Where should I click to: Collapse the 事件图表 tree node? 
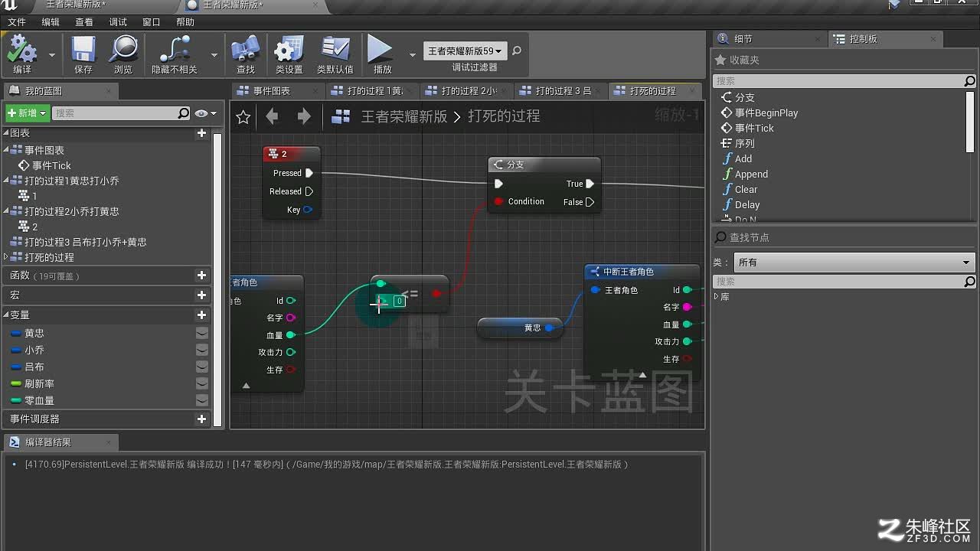pos(7,150)
